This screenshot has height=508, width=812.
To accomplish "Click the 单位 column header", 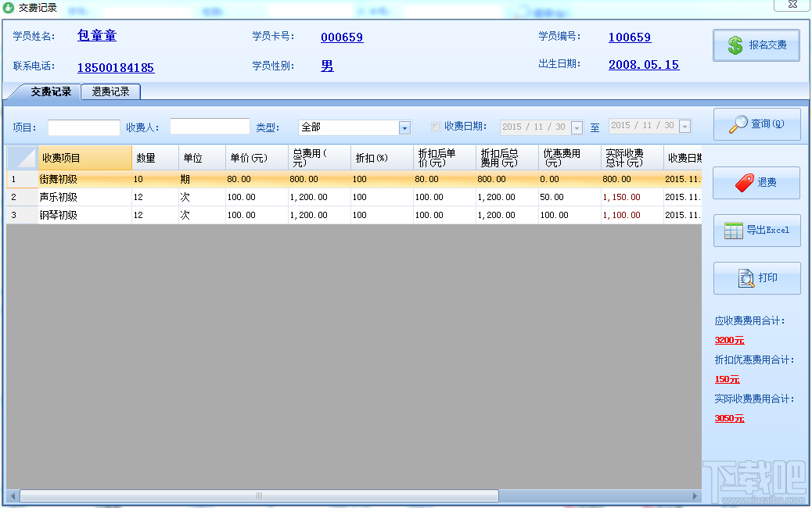I will click(203, 158).
